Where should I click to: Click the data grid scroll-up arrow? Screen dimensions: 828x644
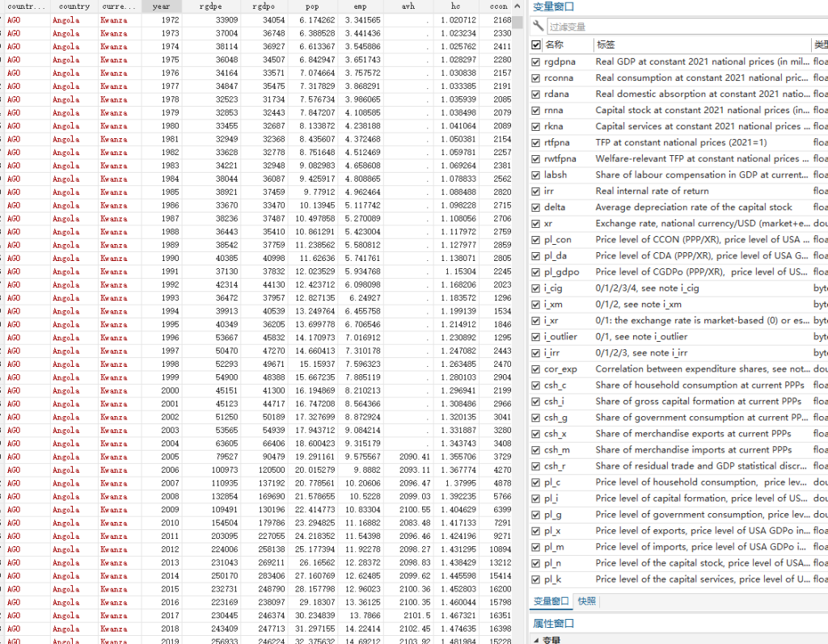click(x=517, y=6)
